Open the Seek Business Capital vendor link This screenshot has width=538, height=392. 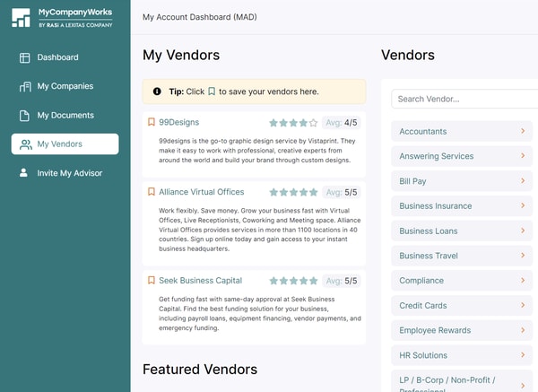[x=200, y=281]
